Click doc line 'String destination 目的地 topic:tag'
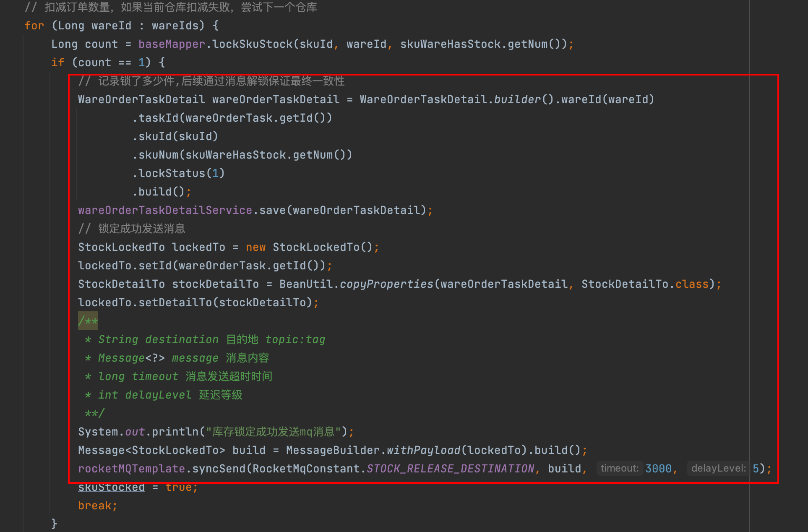The height and width of the screenshot is (532, 808). (x=211, y=339)
